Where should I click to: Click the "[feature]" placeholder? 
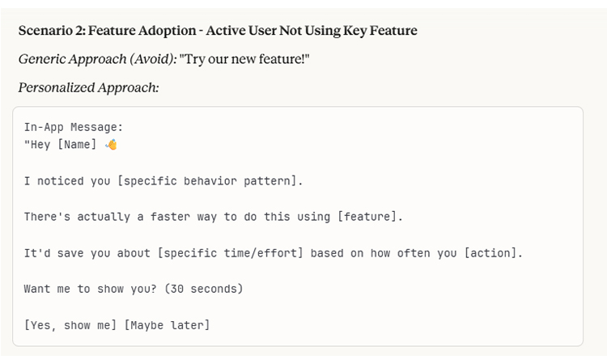(x=370, y=217)
